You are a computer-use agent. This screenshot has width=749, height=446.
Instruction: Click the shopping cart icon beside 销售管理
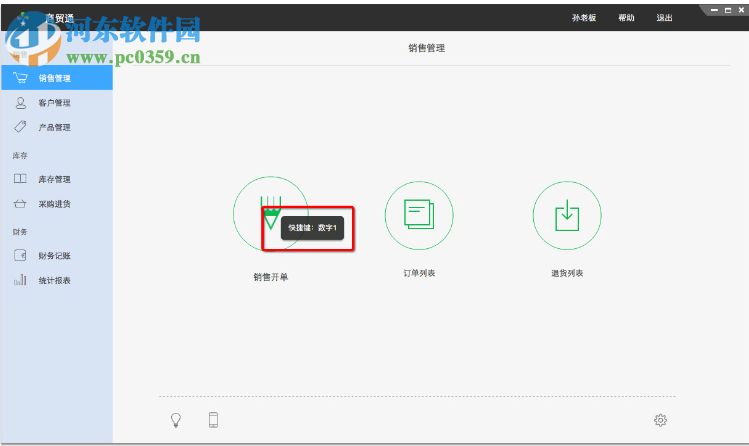[20, 77]
